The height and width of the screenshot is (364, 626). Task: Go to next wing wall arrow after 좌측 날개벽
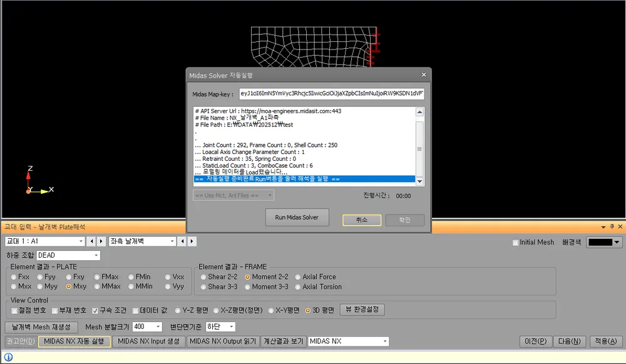(192, 241)
